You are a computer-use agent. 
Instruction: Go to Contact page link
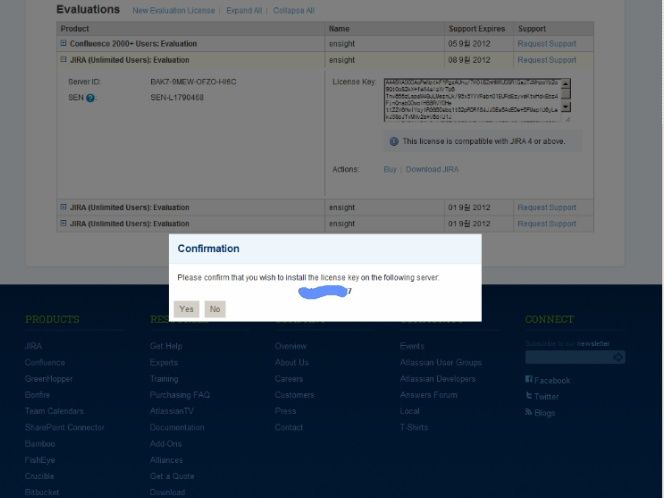[288, 427]
